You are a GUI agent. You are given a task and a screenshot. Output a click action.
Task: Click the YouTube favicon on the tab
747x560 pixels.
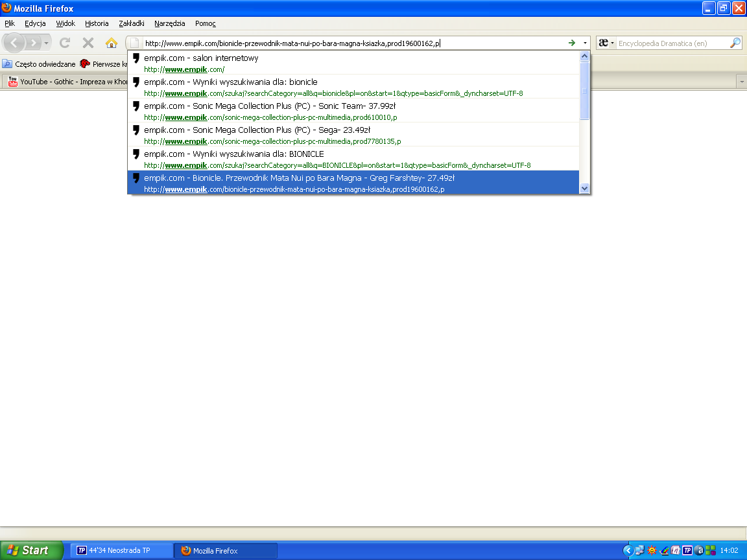13,82
